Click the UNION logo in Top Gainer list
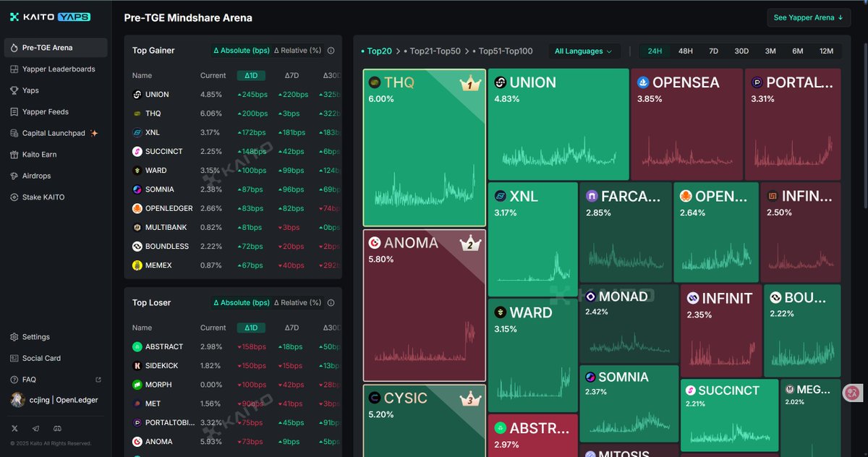 click(x=137, y=95)
